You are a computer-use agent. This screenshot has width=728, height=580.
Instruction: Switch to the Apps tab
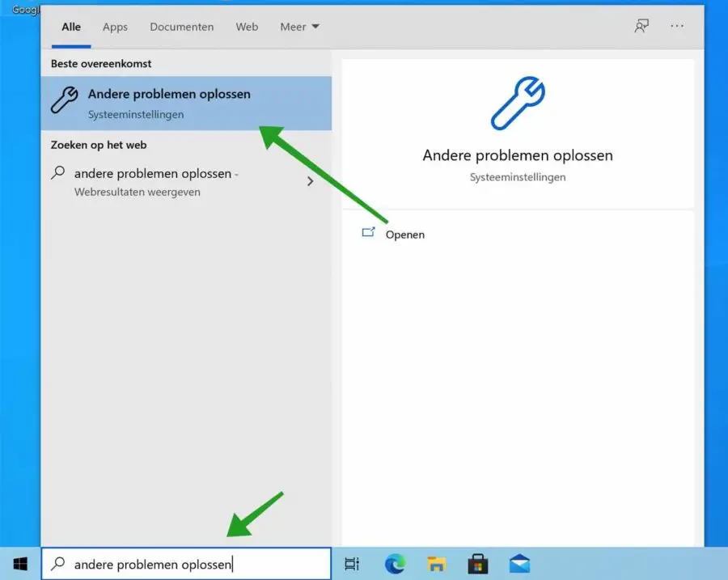click(x=115, y=27)
